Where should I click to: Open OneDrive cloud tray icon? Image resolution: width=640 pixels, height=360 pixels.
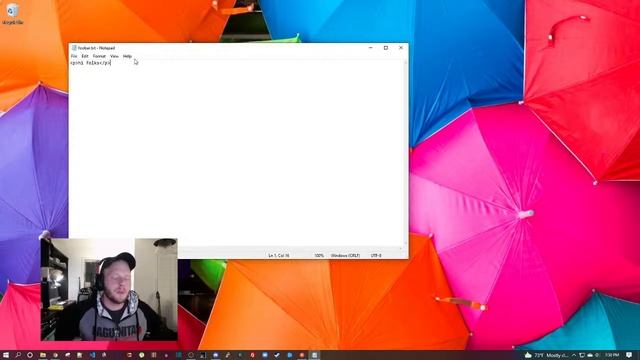(x=590, y=355)
